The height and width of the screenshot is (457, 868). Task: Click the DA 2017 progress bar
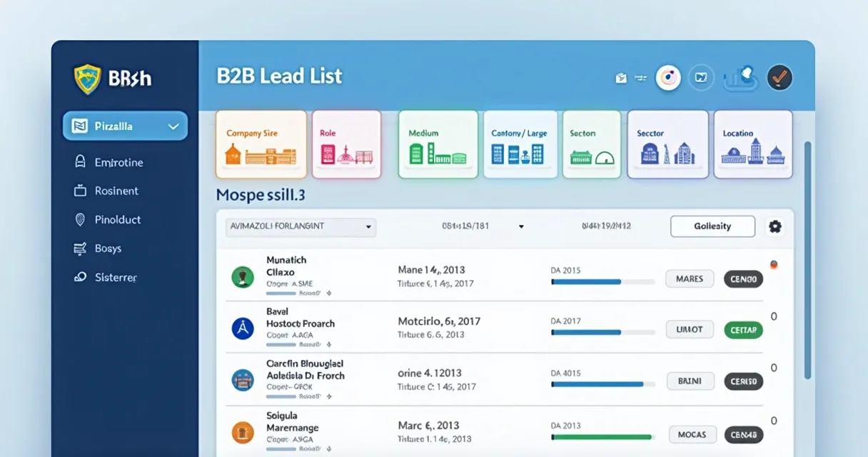point(602,333)
